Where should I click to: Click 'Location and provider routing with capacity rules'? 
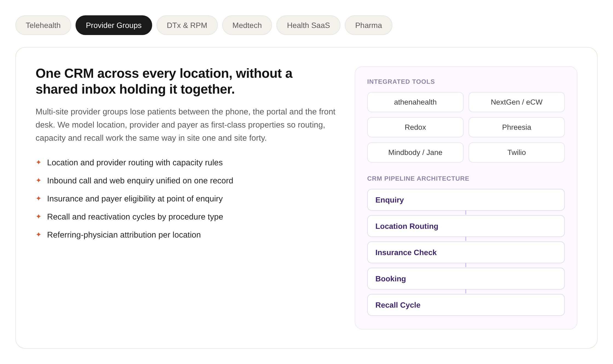pos(135,163)
